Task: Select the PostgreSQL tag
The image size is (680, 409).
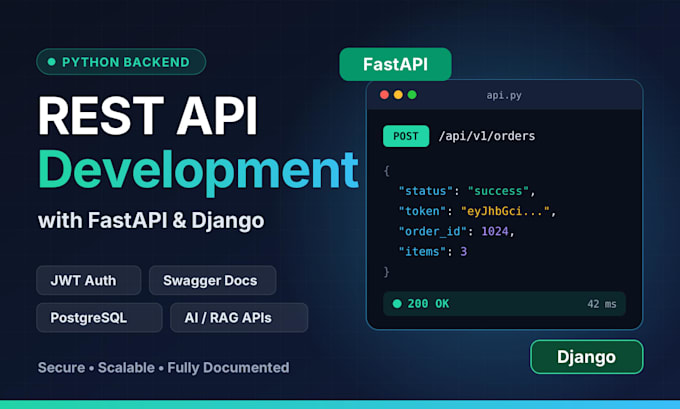Action: click(x=99, y=318)
